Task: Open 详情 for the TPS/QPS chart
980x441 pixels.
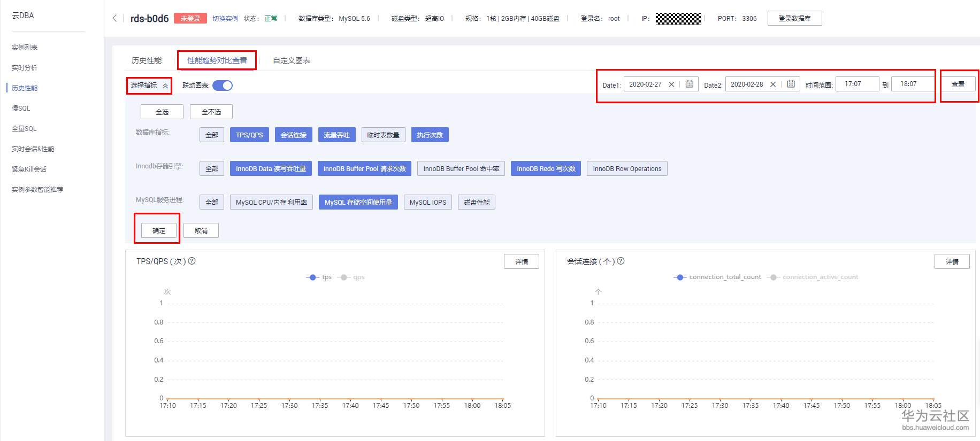Action: tap(522, 261)
